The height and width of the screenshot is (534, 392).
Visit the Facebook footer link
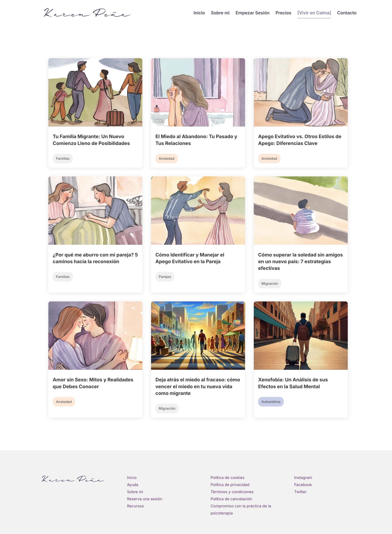click(x=303, y=485)
